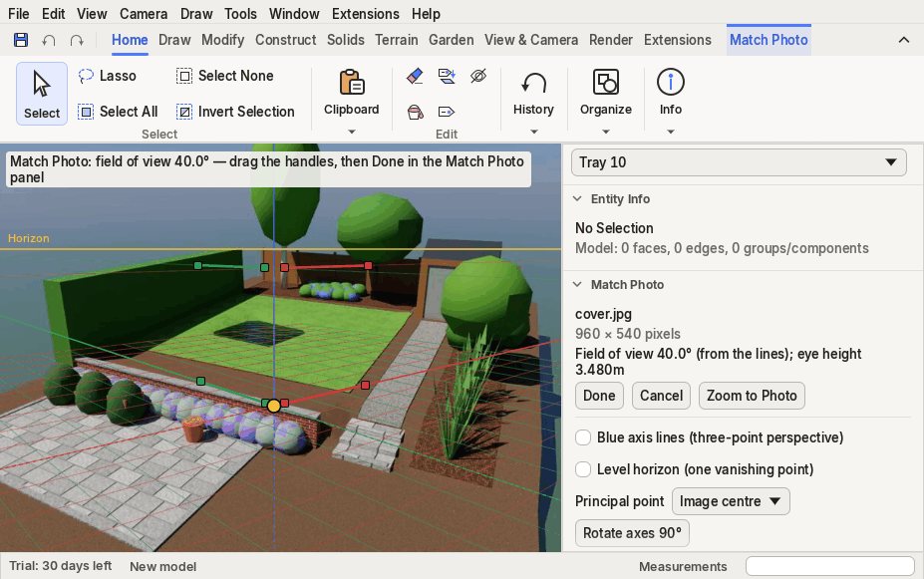Collapse the ribbon with the chevron
This screenshot has width=924, height=579.
[904, 40]
